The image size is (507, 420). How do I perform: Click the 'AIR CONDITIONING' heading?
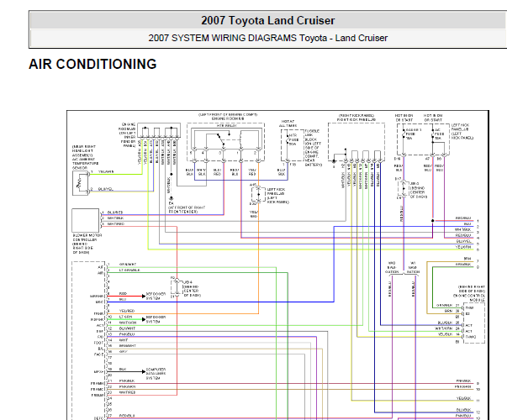(92, 65)
